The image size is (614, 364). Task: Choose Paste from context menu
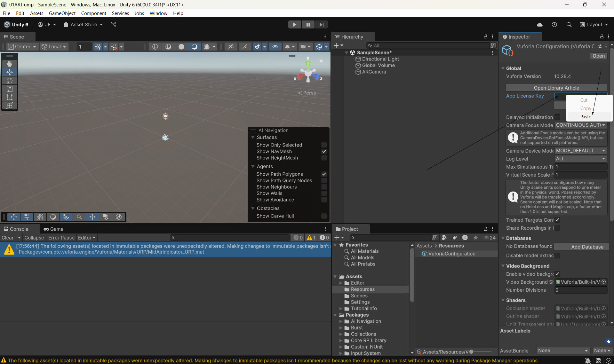point(586,117)
